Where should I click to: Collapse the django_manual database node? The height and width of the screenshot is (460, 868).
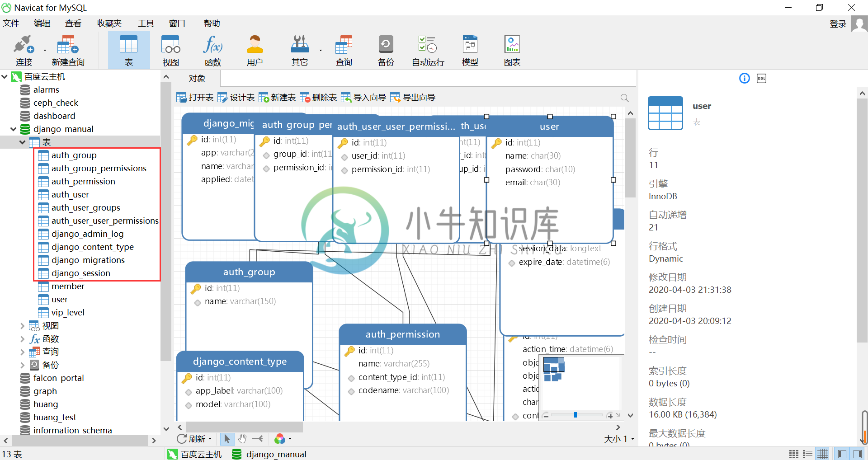click(14, 129)
